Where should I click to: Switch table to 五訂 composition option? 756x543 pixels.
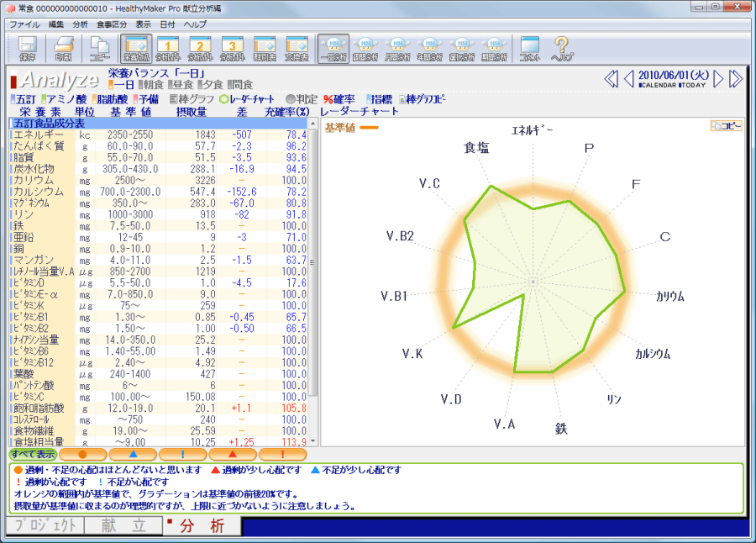tap(24, 99)
